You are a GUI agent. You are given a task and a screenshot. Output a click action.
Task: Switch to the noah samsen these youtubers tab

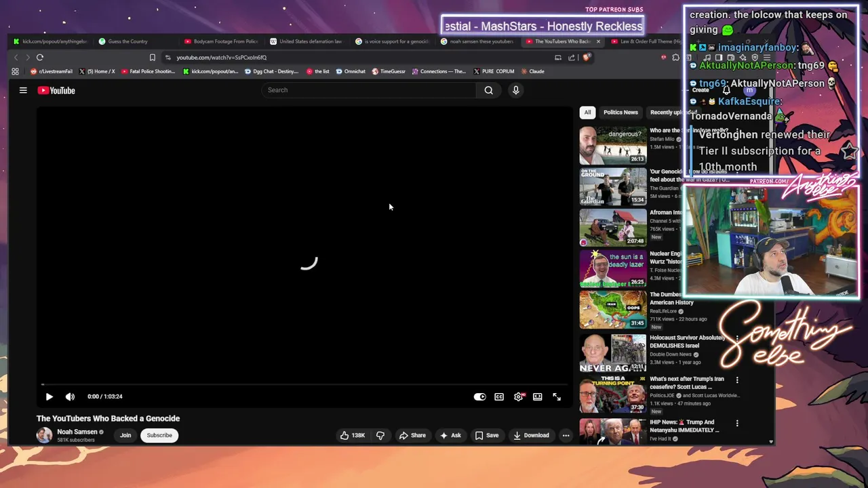pyautogui.click(x=477, y=41)
